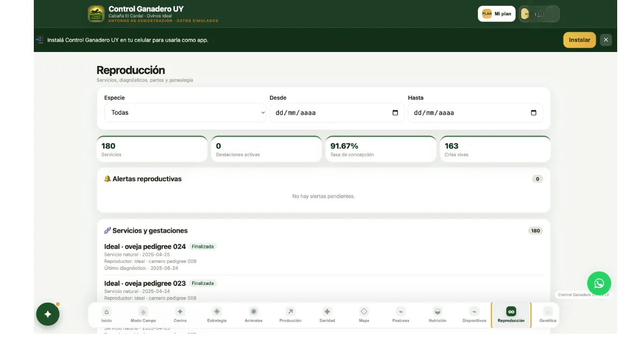
Task: Open the Hasta calendar picker icon
Action: (533, 113)
